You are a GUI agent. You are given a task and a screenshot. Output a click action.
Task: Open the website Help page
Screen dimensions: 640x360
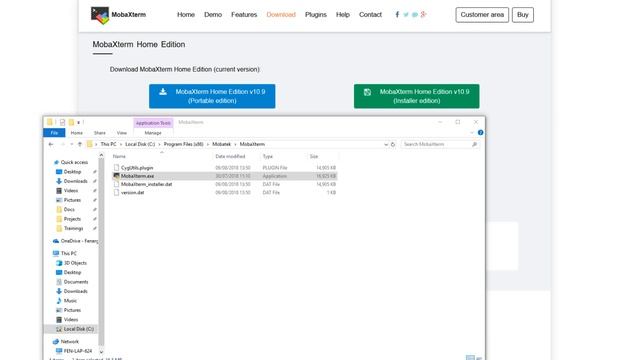[x=343, y=15]
